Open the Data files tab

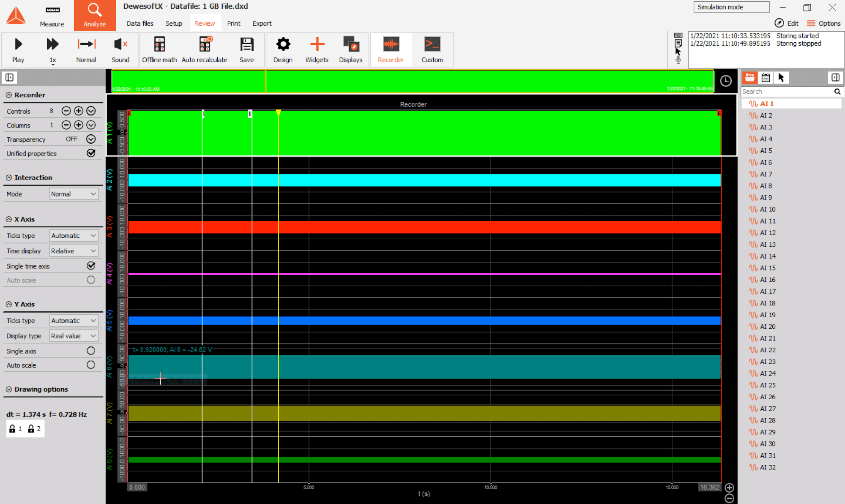[x=140, y=24]
